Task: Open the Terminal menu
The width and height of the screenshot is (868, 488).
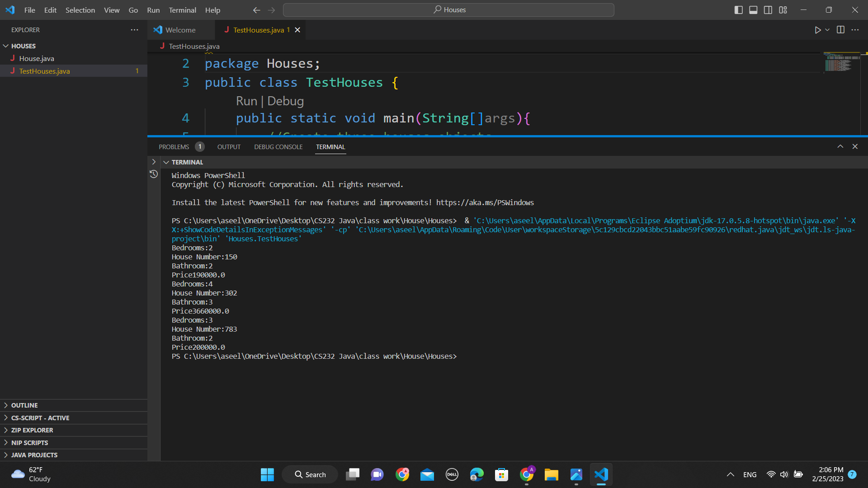Action: [x=182, y=10]
